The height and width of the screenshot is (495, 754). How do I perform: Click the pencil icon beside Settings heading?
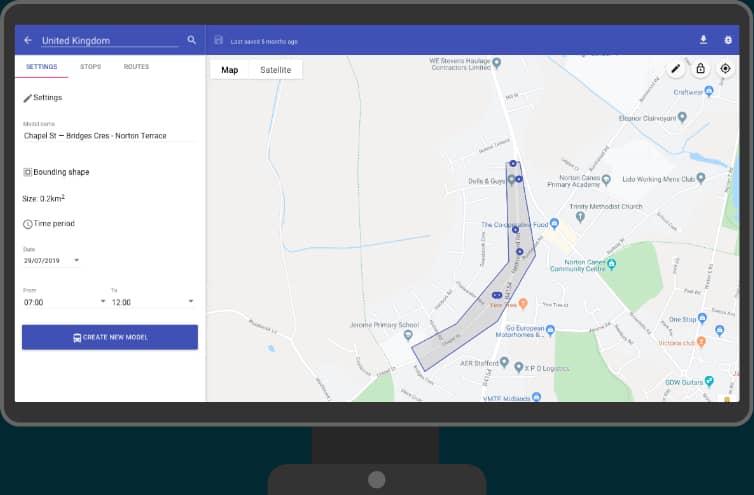[x=27, y=98]
